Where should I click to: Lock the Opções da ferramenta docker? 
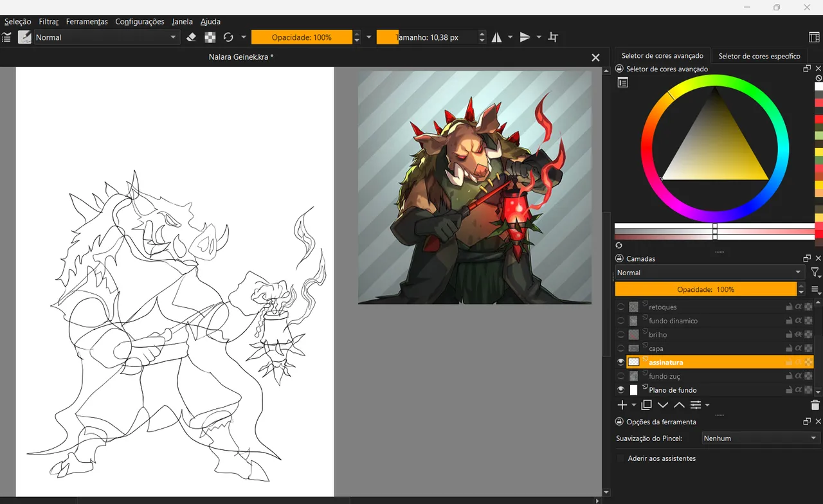click(620, 422)
